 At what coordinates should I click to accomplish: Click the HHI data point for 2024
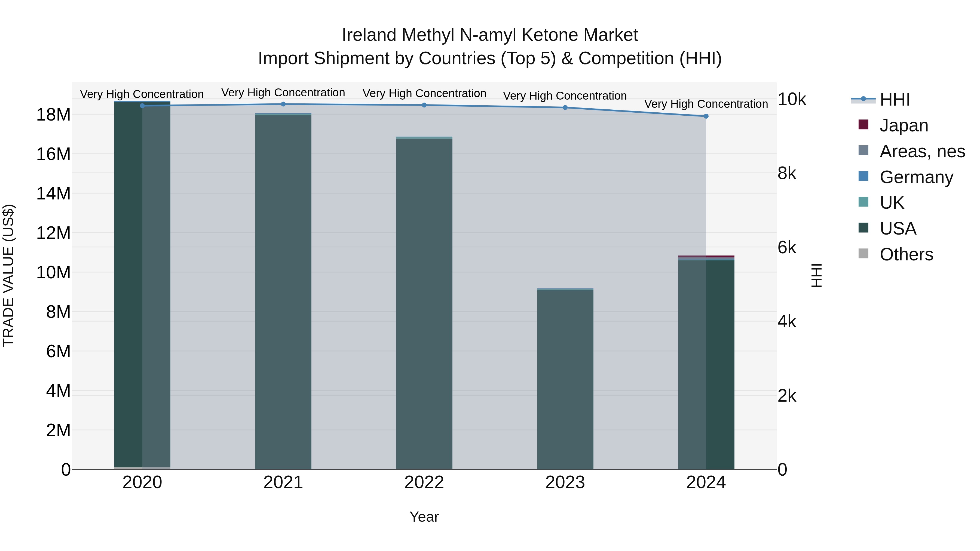point(706,116)
